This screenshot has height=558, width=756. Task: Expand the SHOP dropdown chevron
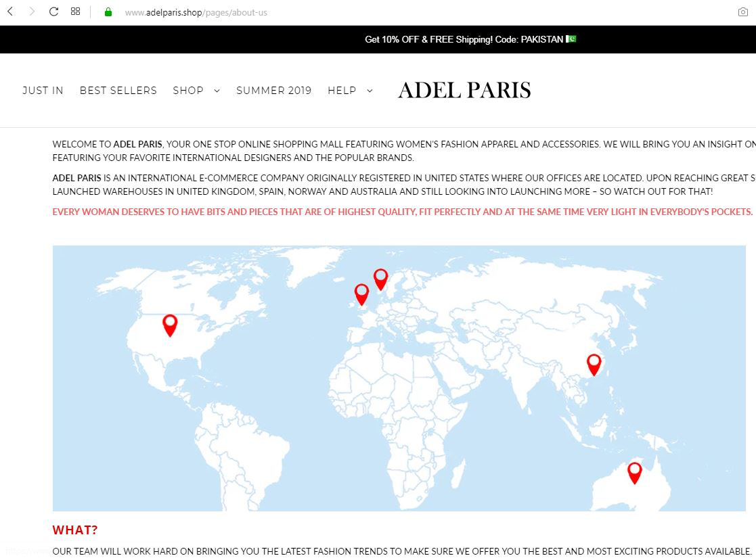tap(217, 91)
